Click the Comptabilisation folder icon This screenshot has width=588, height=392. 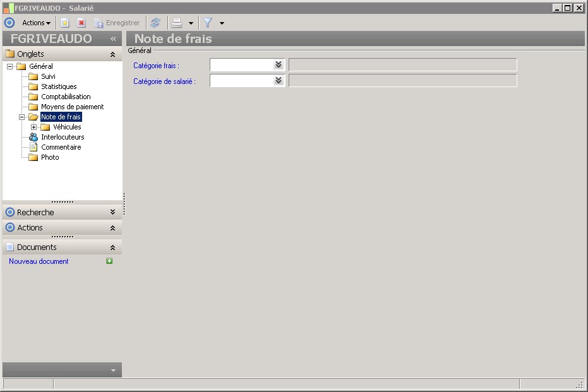point(33,97)
